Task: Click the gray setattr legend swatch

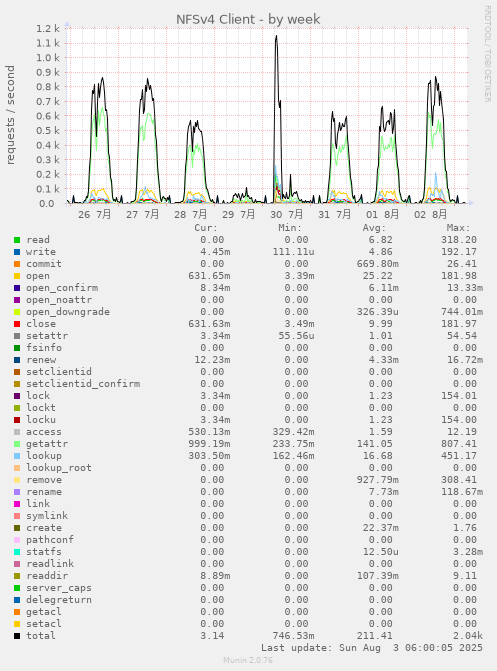Action: pyautogui.click(x=17, y=336)
